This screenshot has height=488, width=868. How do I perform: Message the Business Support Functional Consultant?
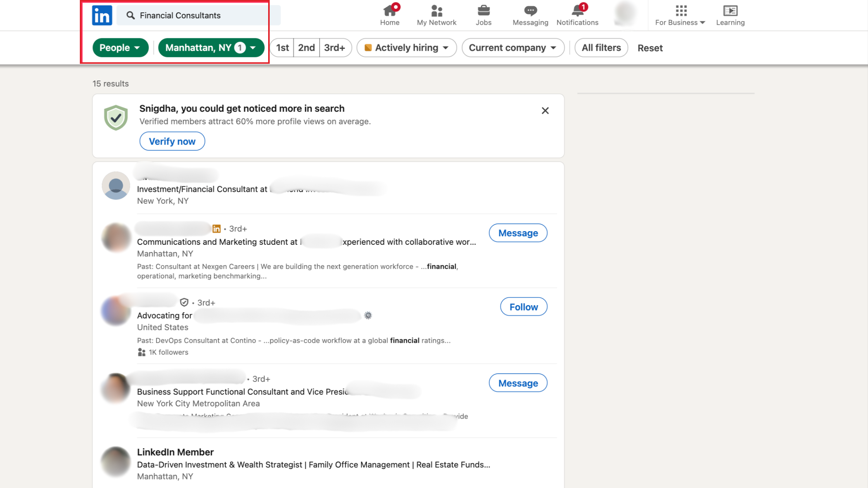click(x=518, y=383)
